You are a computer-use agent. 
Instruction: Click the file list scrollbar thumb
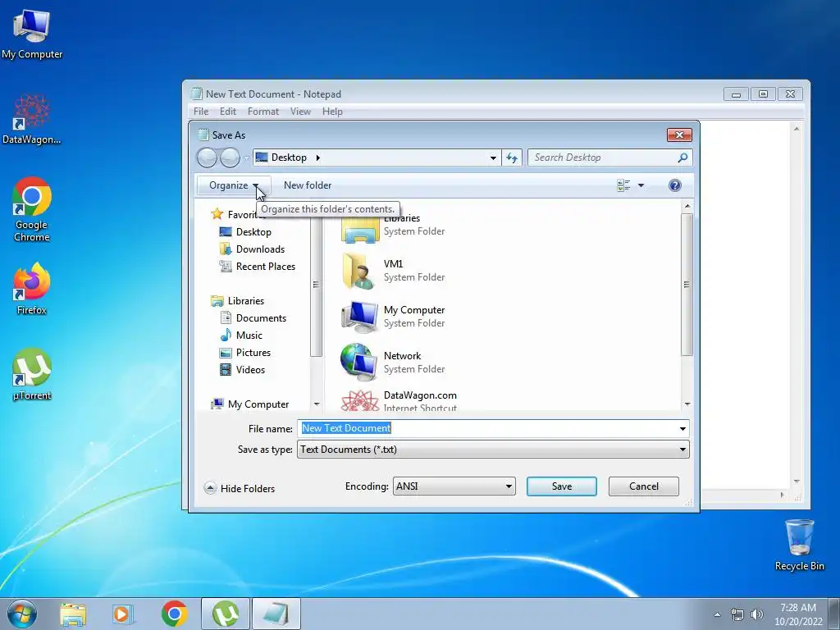click(x=687, y=285)
